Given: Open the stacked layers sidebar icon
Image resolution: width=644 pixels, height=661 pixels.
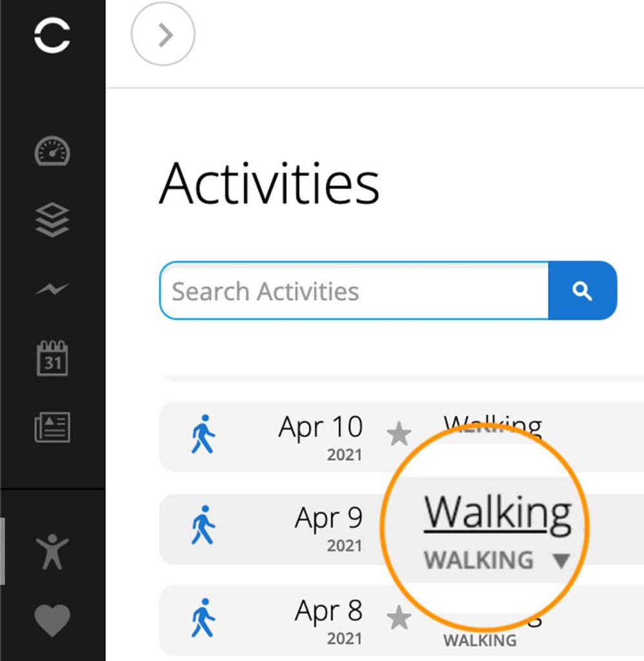Looking at the screenshot, I should pos(52,219).
